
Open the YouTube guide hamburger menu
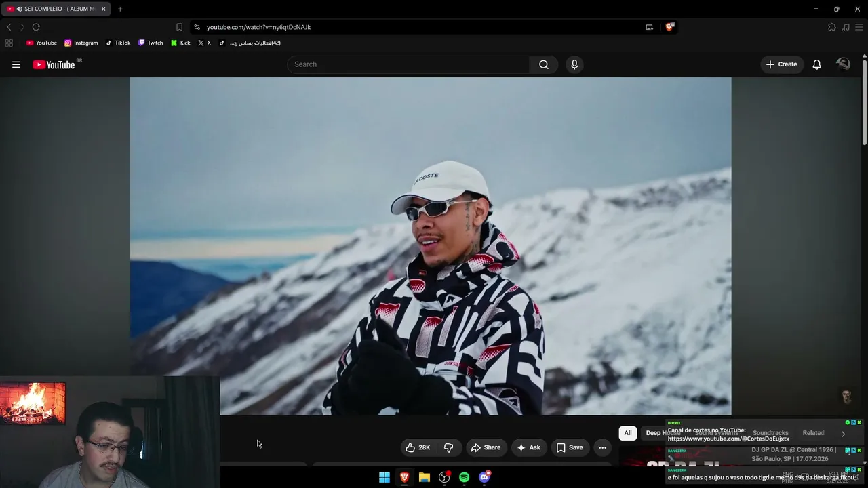click(x=16, y=64)
